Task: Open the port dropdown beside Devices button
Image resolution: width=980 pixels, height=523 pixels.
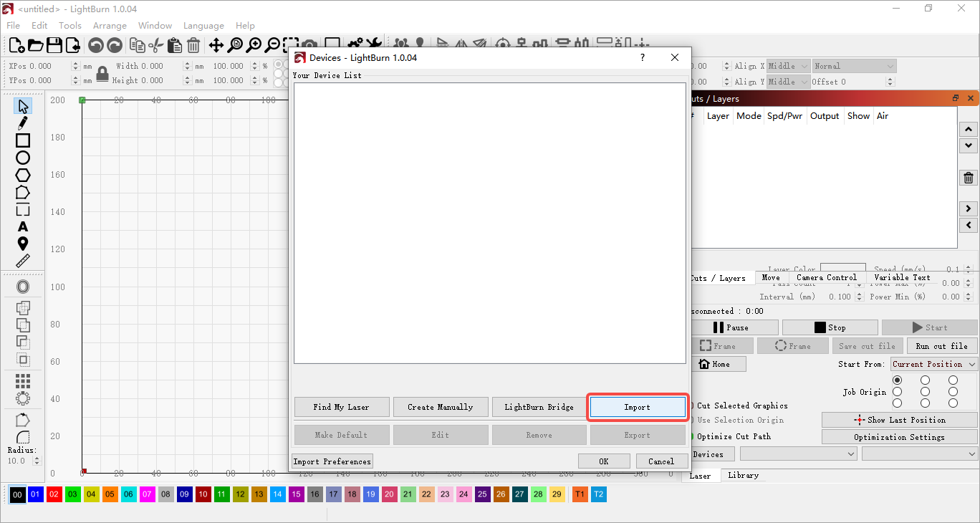Action: [799, 454]
